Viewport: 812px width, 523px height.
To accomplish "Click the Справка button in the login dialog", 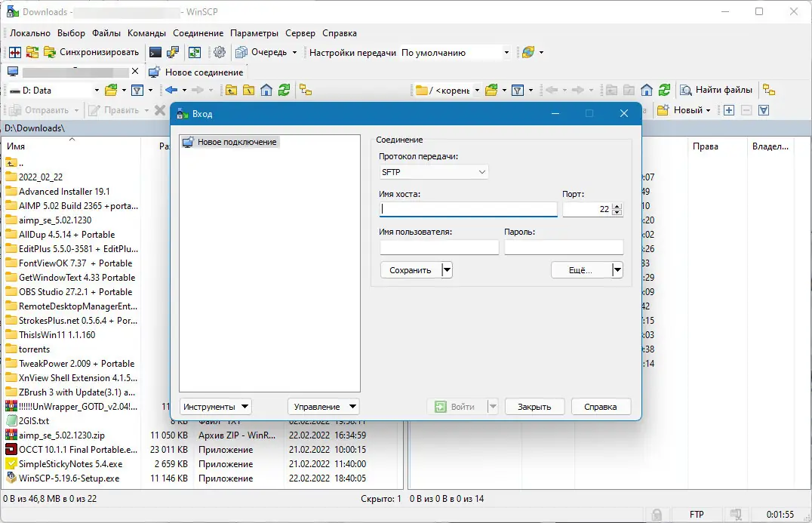I will click(601, 407).
